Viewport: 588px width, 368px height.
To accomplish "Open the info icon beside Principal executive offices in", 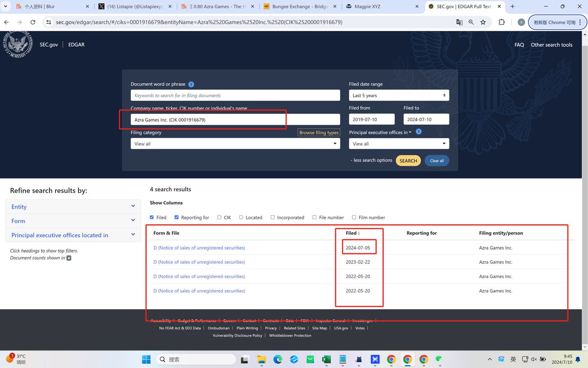I will tap(418, 132).
